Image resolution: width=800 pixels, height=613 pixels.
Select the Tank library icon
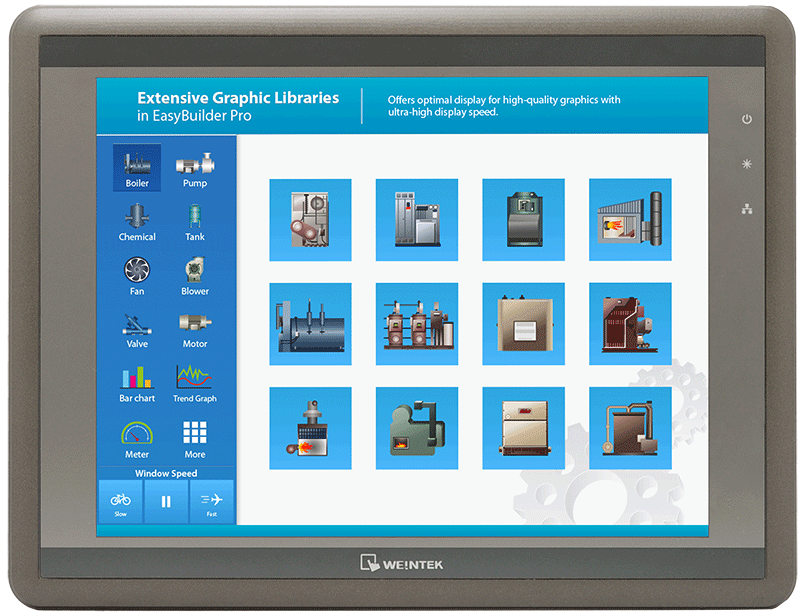point(195,221)
